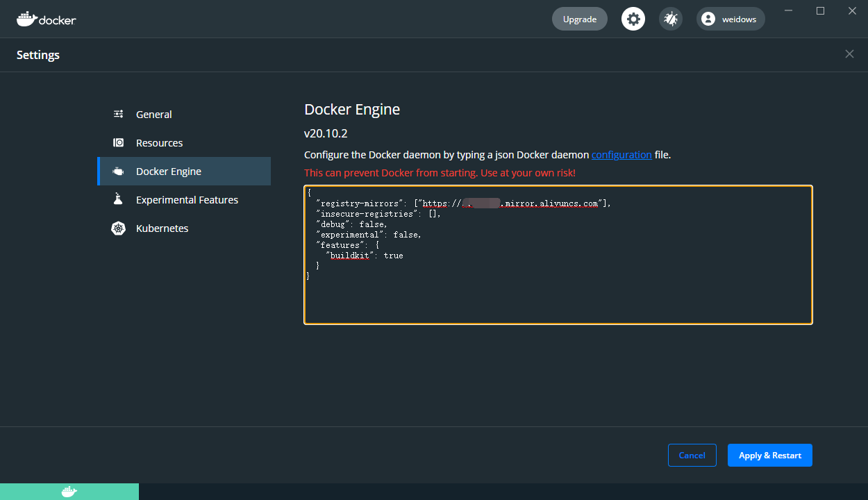Maximize the Docker Desktop window
Viewport: 868px width, 500px height.
[x=820, y=10]
